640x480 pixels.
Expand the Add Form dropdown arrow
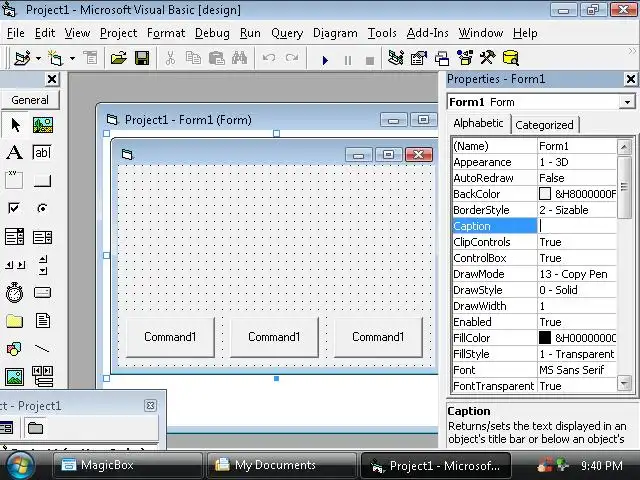72,58
